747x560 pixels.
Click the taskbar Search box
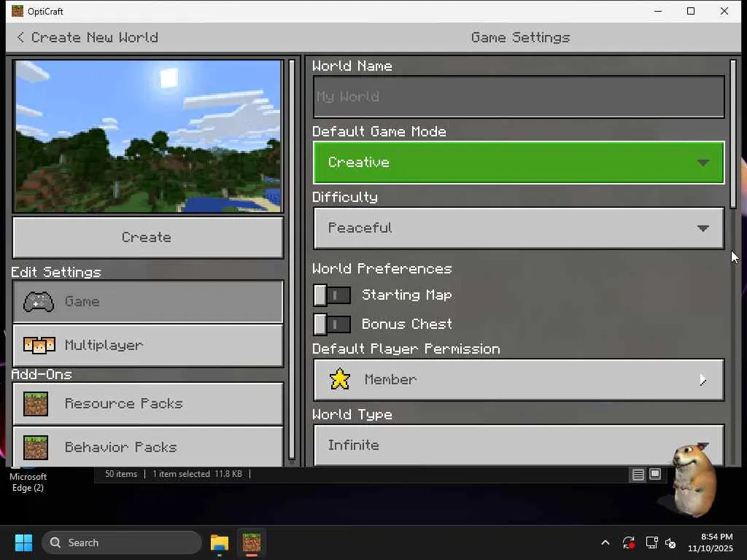click(x=122, y=542)
